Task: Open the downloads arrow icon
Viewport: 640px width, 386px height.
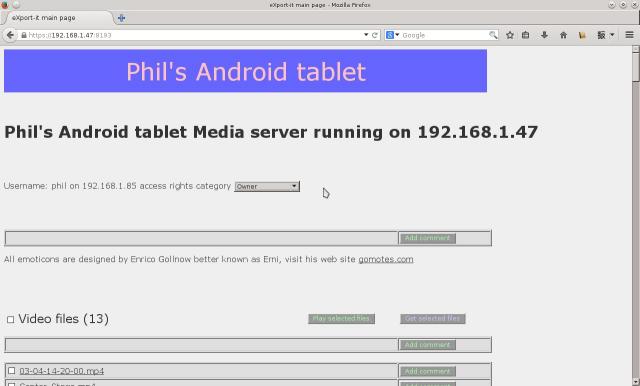Action: pyautogui.click(x=544, y=35)
